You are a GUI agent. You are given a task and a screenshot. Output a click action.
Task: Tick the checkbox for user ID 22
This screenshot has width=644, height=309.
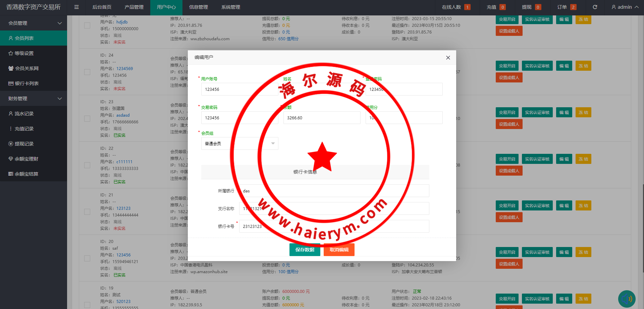(87, 165)
